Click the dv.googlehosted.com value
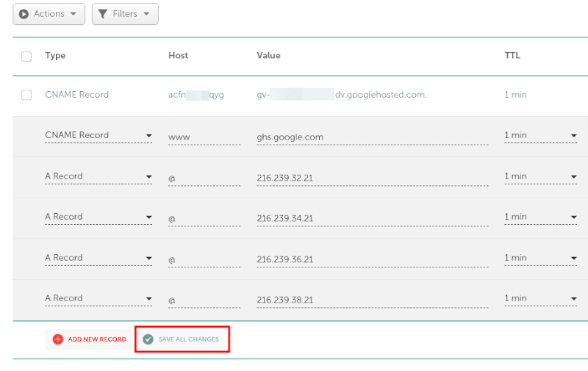Image resolution: width=588 pixels, height=371 pixels. [342, 95]
